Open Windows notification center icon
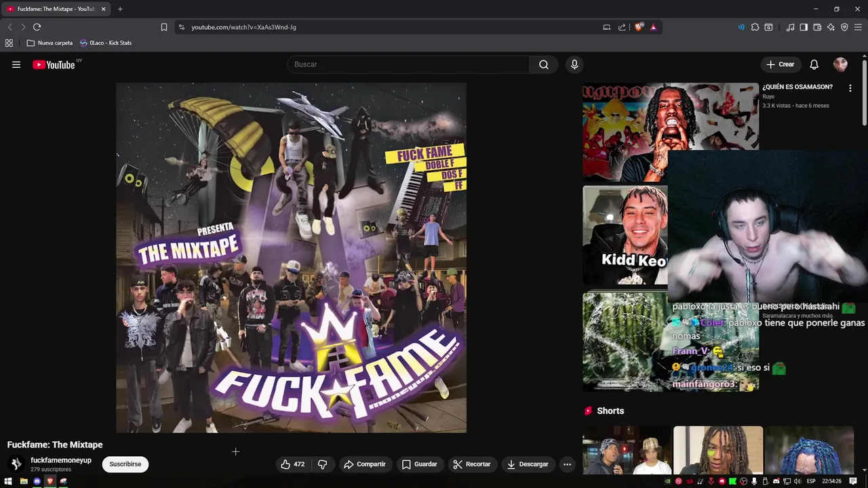This screenshot has height=488, width=868. tap(854, 481)
